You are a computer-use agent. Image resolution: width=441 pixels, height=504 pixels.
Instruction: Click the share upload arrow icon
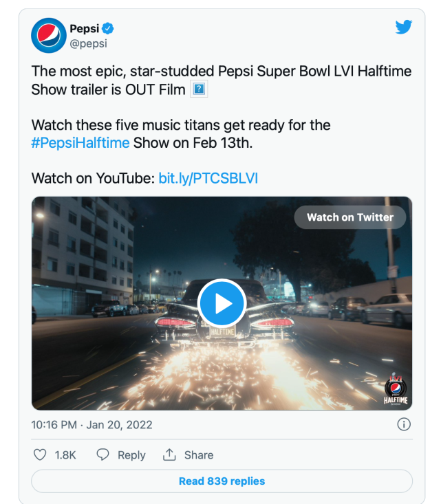169,454
